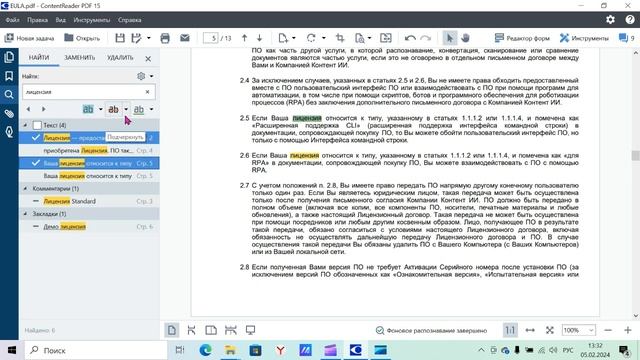
Task: Clear the search field text
Action: coord(147,92)
